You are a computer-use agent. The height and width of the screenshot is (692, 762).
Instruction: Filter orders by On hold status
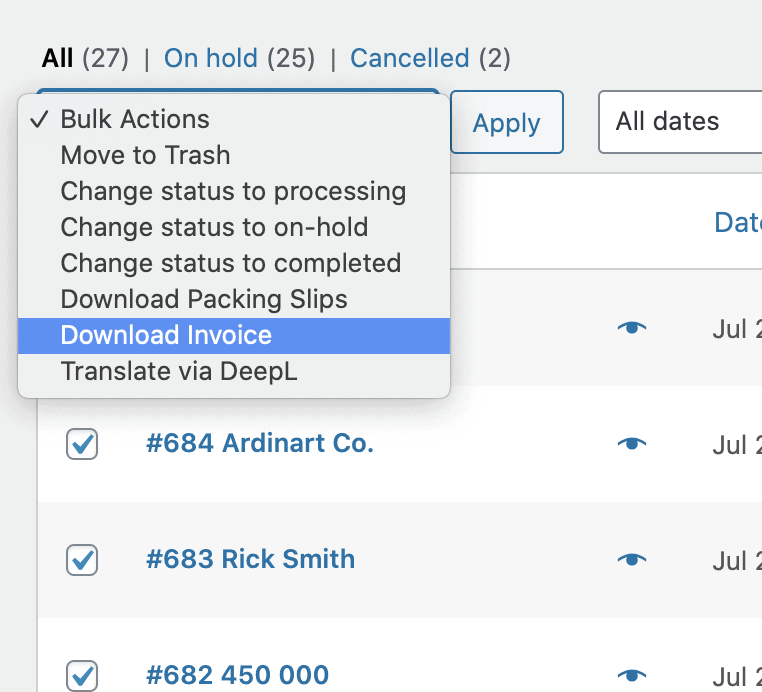pos(210,58)
